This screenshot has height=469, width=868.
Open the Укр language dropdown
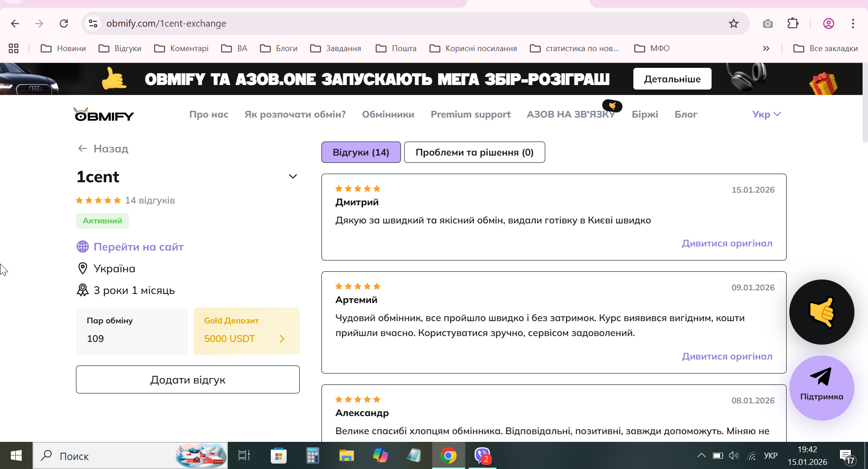pyautogui.click(x=767, y=114)
